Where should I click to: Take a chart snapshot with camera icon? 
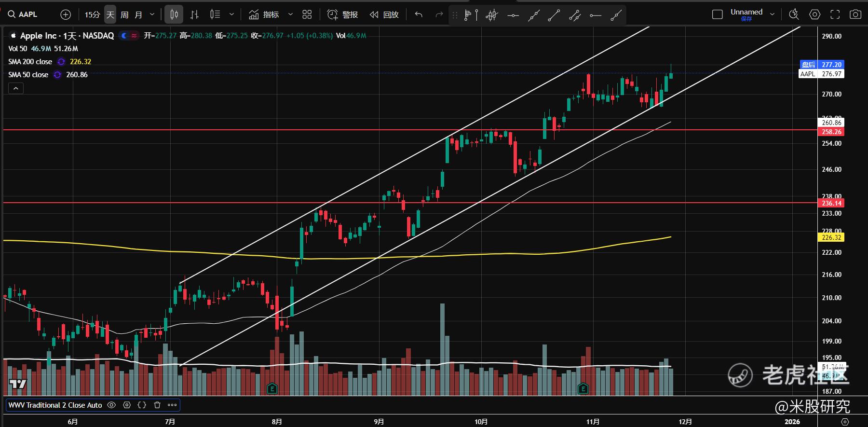(855, 14)
